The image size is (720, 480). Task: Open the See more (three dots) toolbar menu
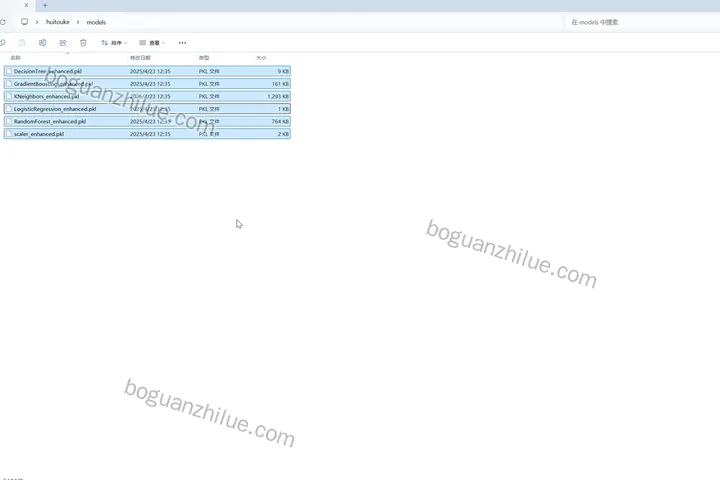(x=182, y=43)
